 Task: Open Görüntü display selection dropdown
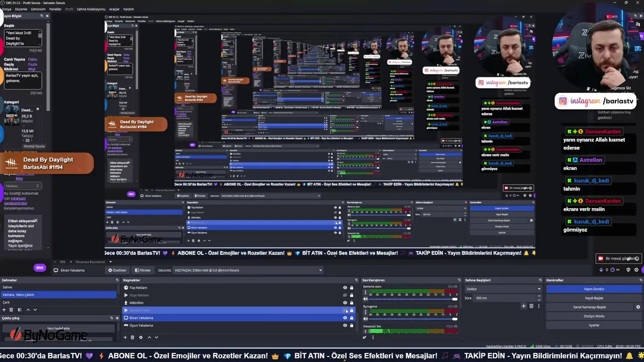pyautogui.click(x=248, y=270)
